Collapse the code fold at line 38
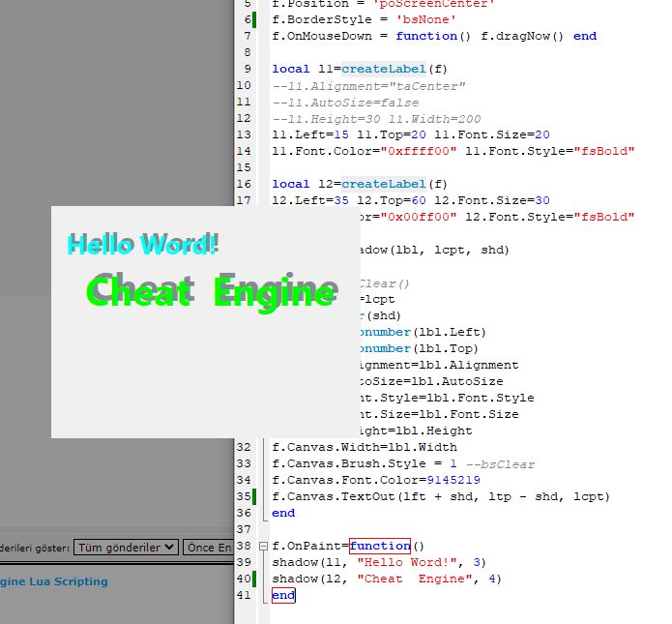This screenshot has height=624, width=672. click(x=263, y=547)
